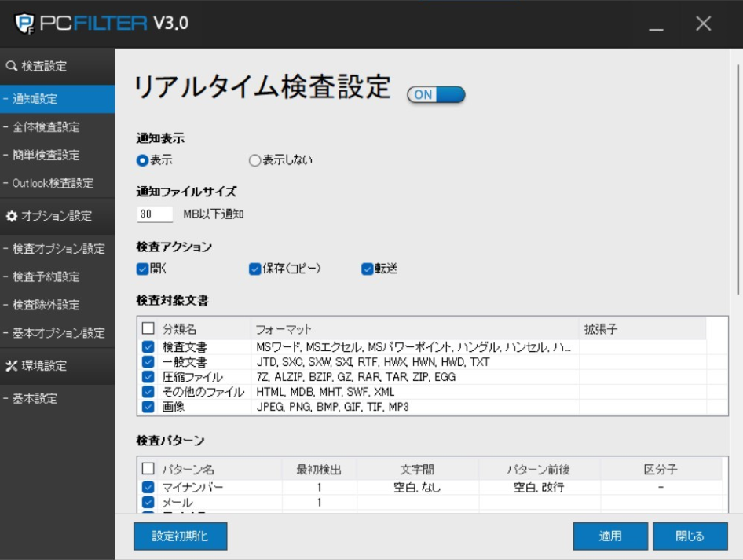Uncheck the 保存(コピー) checkbox

coord(254,269)
